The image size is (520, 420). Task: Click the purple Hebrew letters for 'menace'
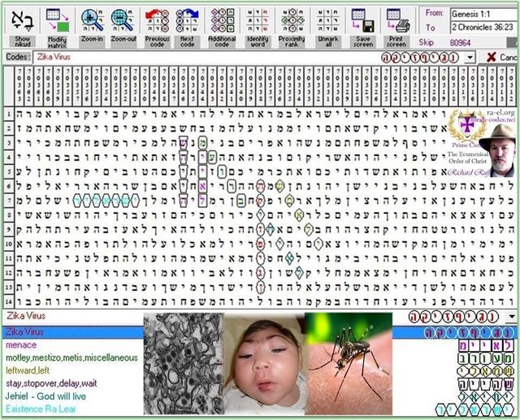486,345
